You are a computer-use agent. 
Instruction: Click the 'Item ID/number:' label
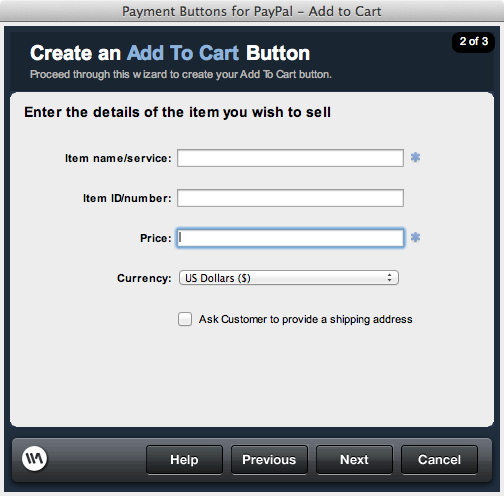click(x=127, y=198)
